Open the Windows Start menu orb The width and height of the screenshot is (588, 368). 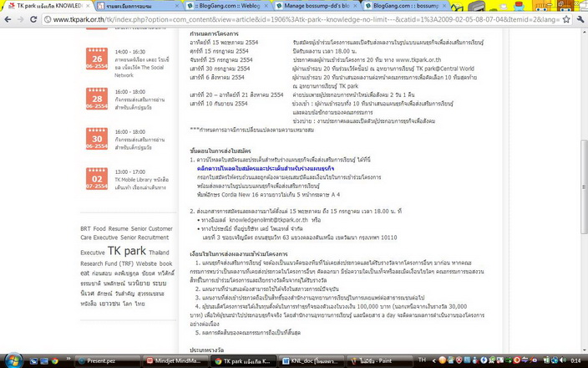click(x=12, y=359)
